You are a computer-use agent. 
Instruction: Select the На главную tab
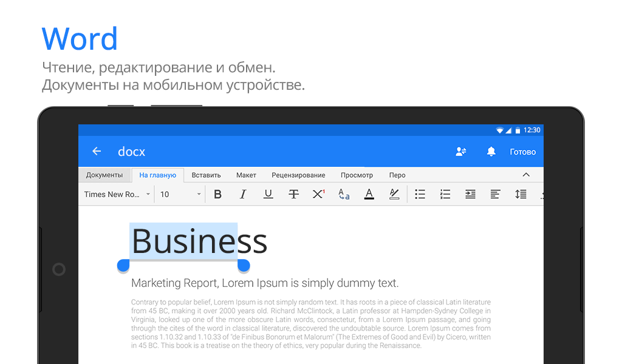[x=157, y=175]
